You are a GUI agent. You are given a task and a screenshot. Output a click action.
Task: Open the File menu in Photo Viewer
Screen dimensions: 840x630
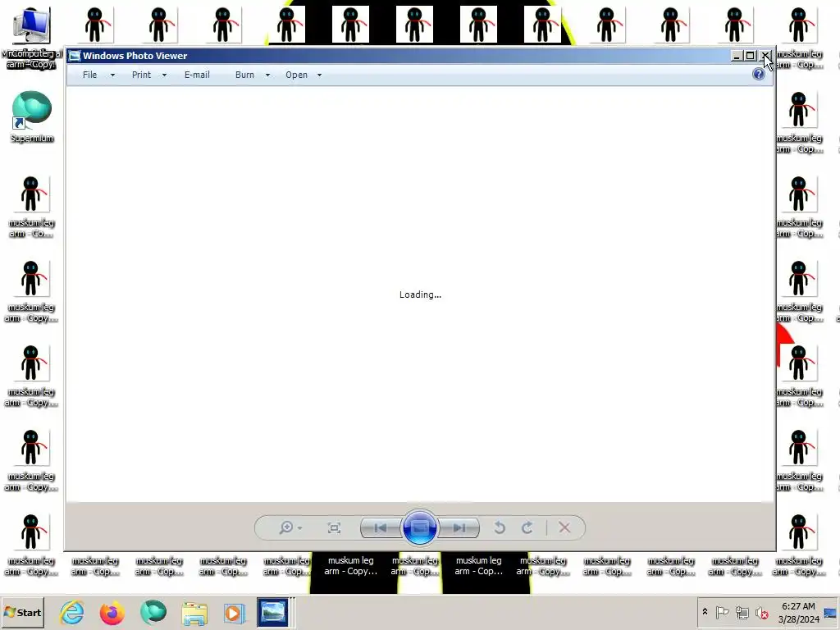89,75
